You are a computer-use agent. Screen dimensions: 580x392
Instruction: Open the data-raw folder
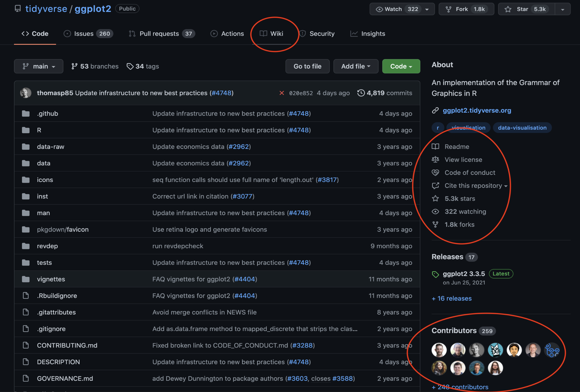click(x=51, y=147)
